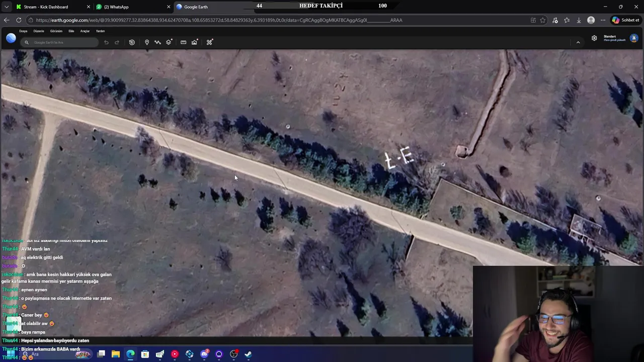Open the Google account avatar
Viewport: 644px width, 362px height.
click(634, 38)
